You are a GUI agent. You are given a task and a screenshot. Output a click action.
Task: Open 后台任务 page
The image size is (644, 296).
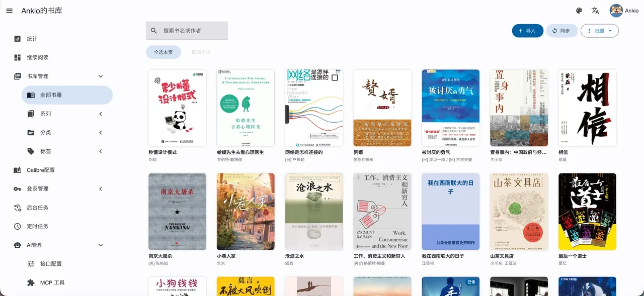(38, 208)
